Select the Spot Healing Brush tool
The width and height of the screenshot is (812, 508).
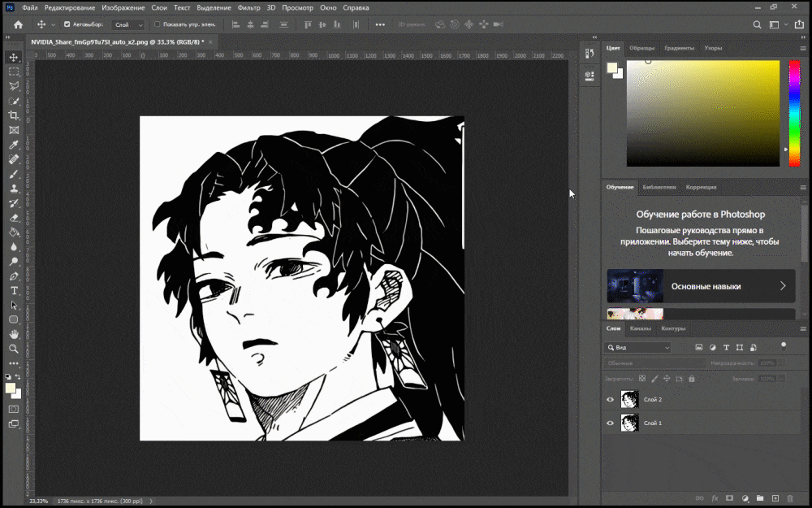14,159
